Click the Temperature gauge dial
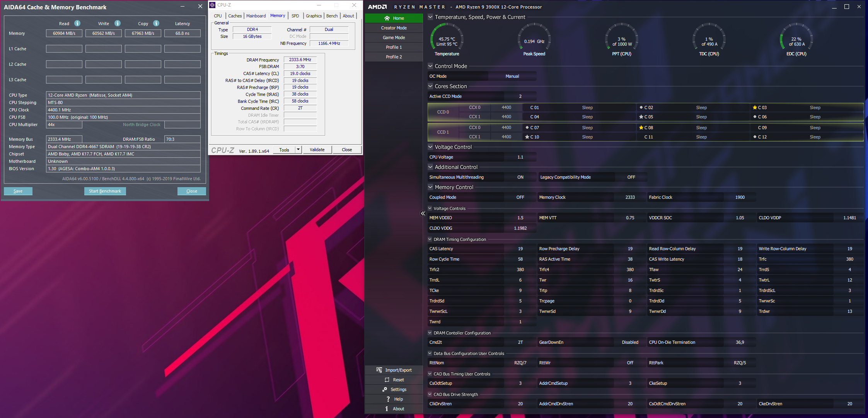Viewport: 868px width, 418px height. click(x=447, y=40)
